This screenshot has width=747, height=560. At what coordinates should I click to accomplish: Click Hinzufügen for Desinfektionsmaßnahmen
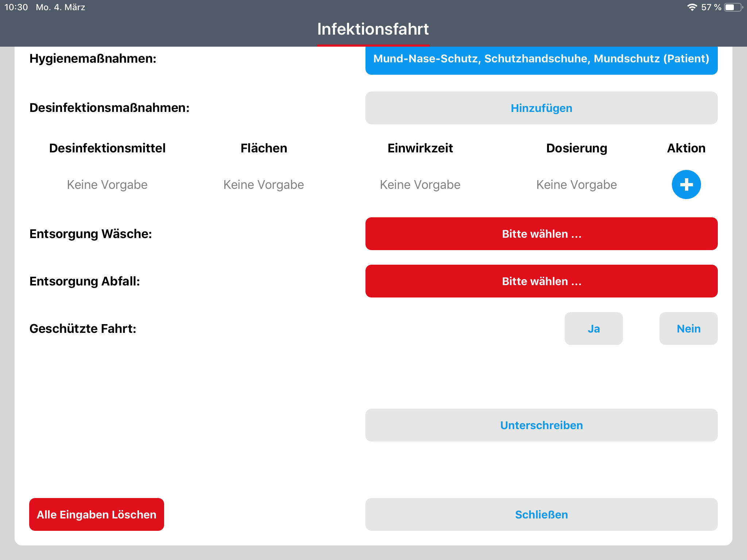541,108
